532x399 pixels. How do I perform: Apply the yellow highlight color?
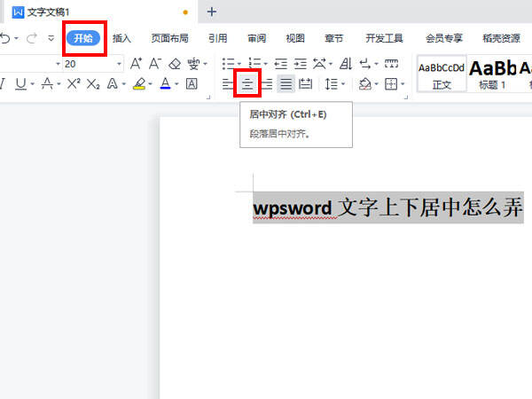[x=139, y=83]
